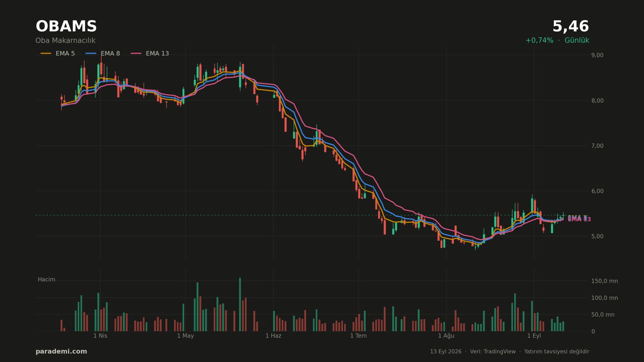Click the orange EMA 5 legend entry
The height and width of the screenshot is (362, 644).
point(58,53)
